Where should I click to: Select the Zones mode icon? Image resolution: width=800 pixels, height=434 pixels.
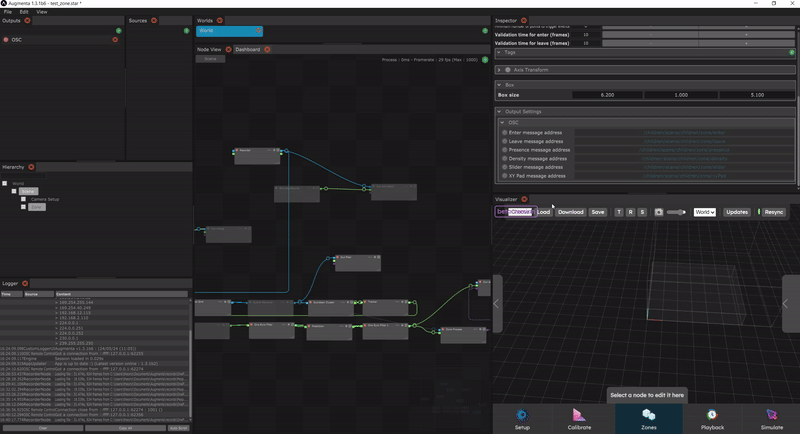(648, 417)
